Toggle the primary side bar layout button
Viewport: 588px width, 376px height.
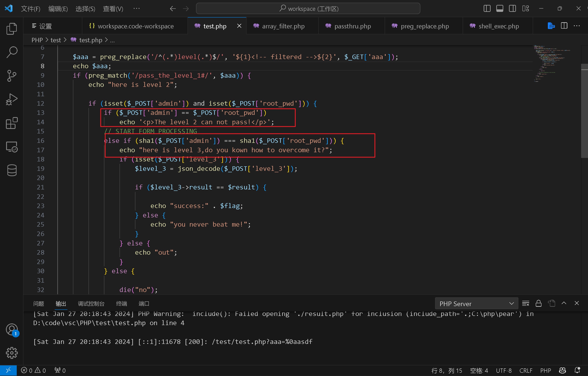click(x=487, y=9)
